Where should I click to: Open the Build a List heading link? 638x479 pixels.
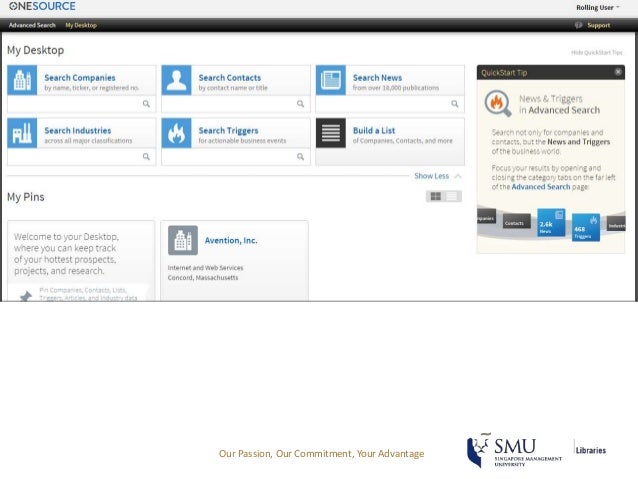pyautogui.click(x=374, y=131)
